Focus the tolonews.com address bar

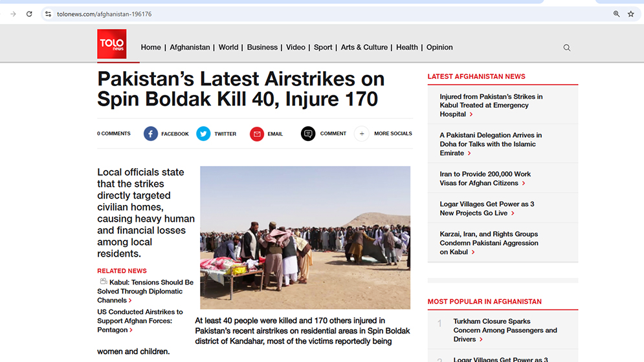329,14
